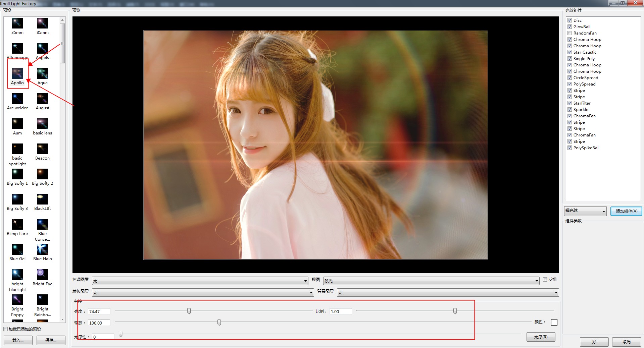Viewport: 644px width, 348px height.
Task: Click the 无序(R) randomize button
Action: [541, 337]
